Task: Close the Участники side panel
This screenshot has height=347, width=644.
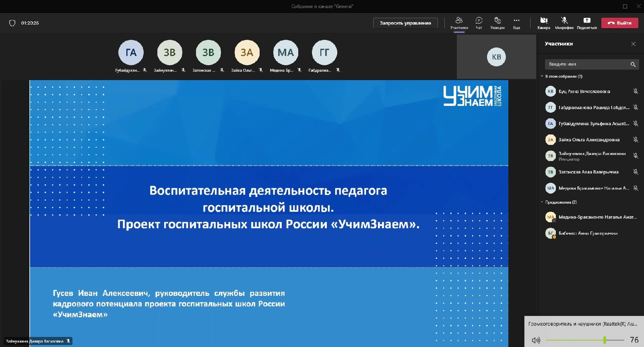Action: [634, 44]
